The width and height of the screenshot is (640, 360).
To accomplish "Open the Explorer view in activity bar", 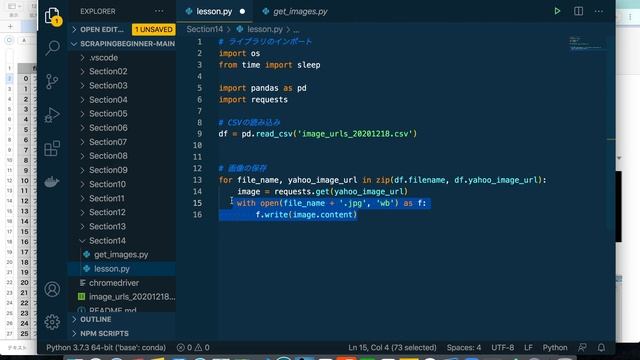I will [53, 16].
